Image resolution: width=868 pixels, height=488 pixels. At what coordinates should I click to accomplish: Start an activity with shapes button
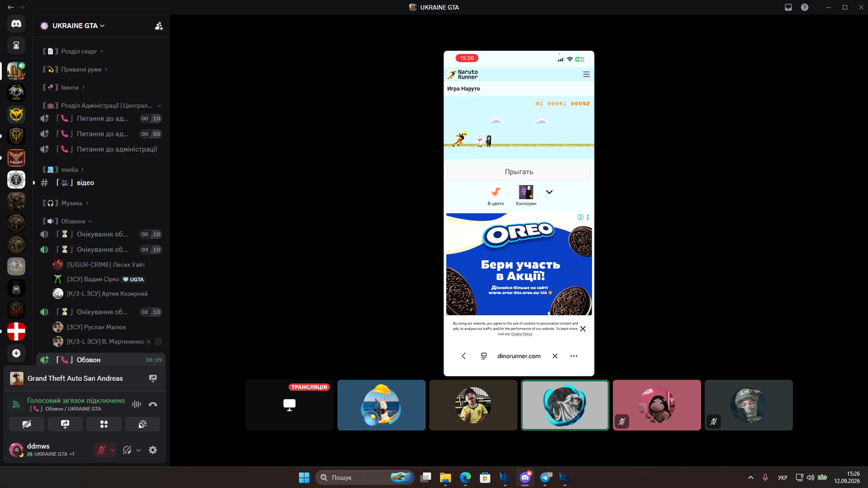[104, 424]
